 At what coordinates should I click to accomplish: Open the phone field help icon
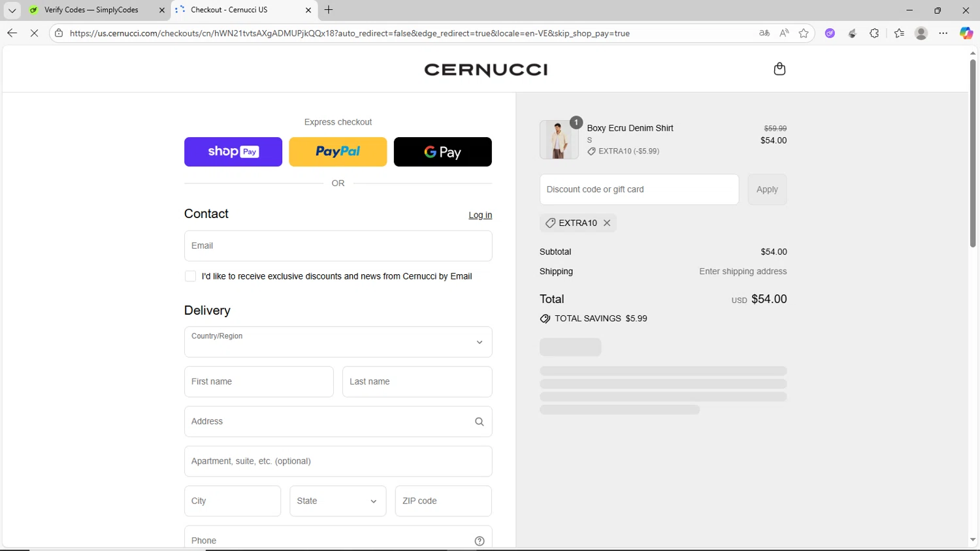479,541
